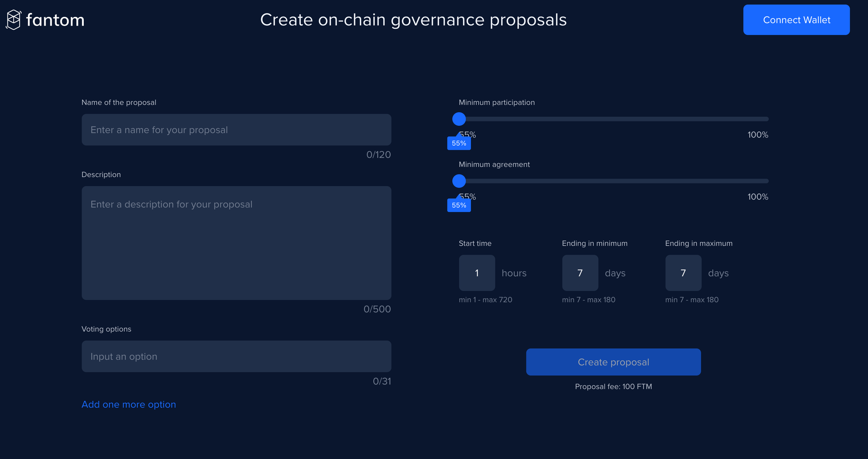Open the Add one more option link

point(128,404)
